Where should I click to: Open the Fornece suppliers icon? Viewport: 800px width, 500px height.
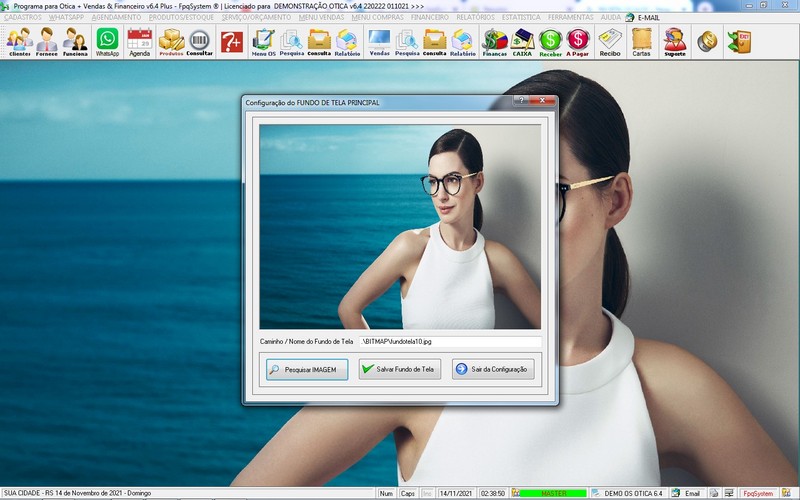(x=47, y=42)
